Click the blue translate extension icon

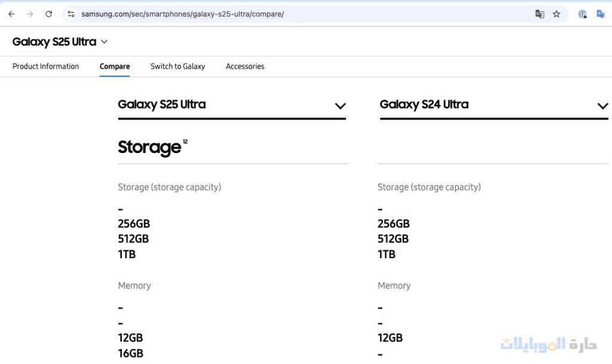(x=601, y=14)
